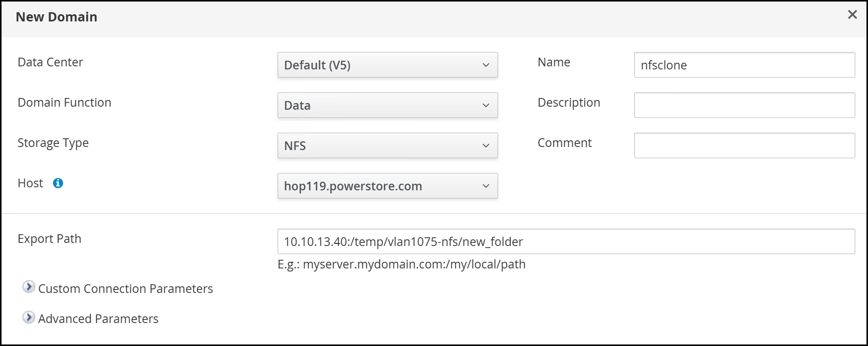Click the example path text myserver.mydomain.com:/my/local/path
The height and width of the screenshot is (346, 868).
click(414, 264)
